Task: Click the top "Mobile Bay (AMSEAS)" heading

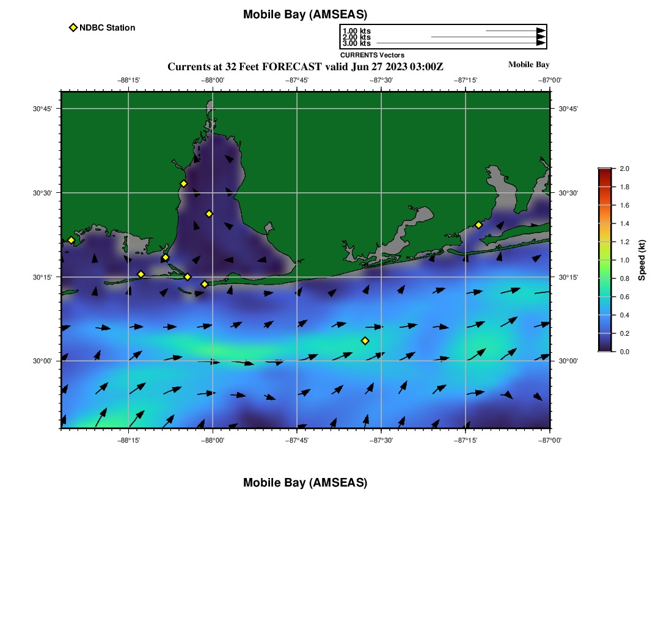Action: point(305,15)
